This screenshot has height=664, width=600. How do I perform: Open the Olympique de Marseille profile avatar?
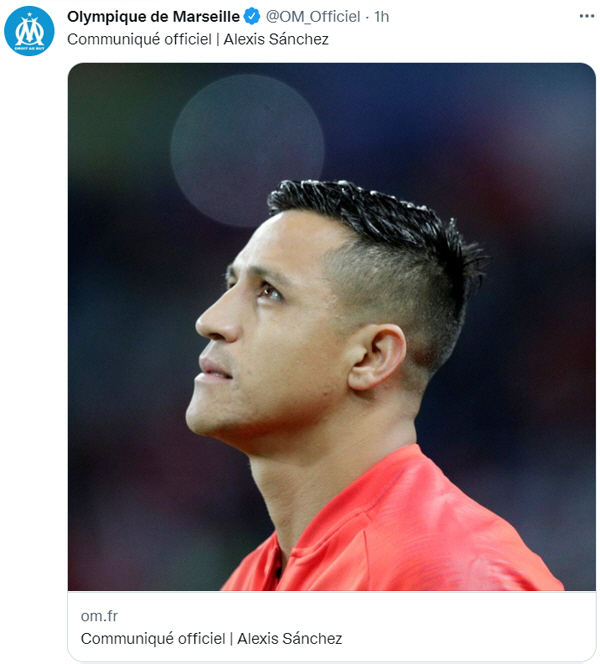click(x=29, y=31)
